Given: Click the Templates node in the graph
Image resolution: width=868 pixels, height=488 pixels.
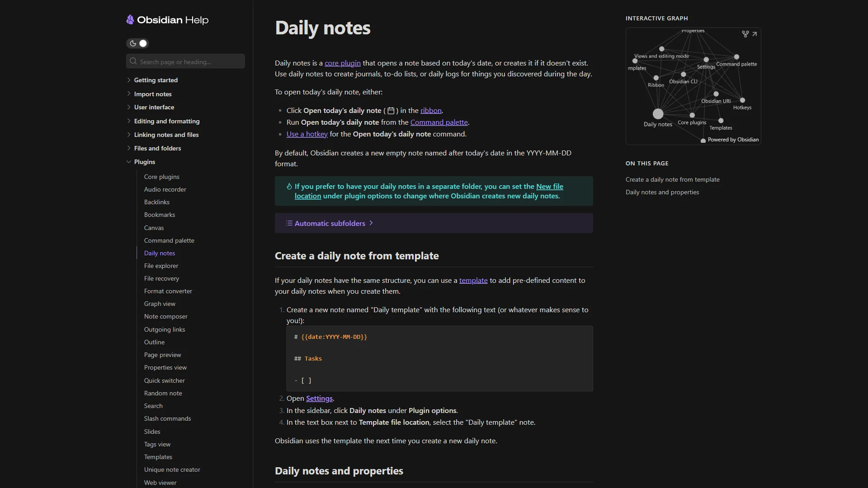Looking at the screenshot, I should (x=721, y=121).
